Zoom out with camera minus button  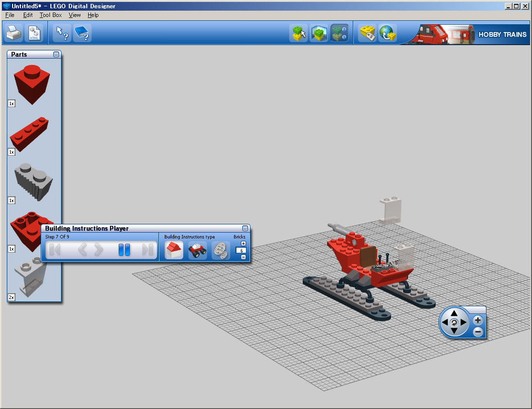pyautogui.click(x=478, y=331)
